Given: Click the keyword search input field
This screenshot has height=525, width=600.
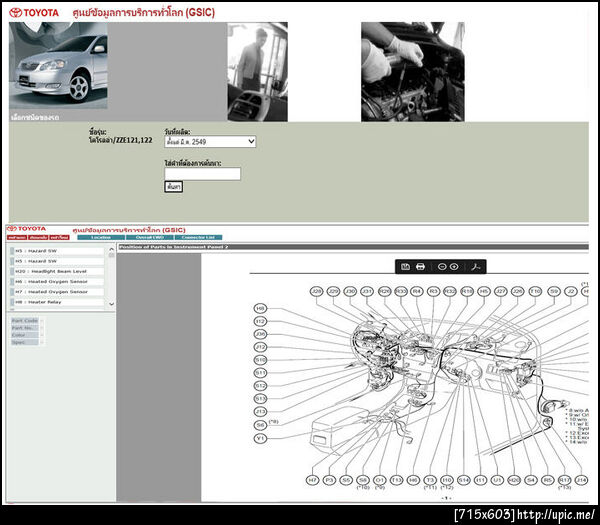Looking at the screenshot, I should [x=202, y=174].
